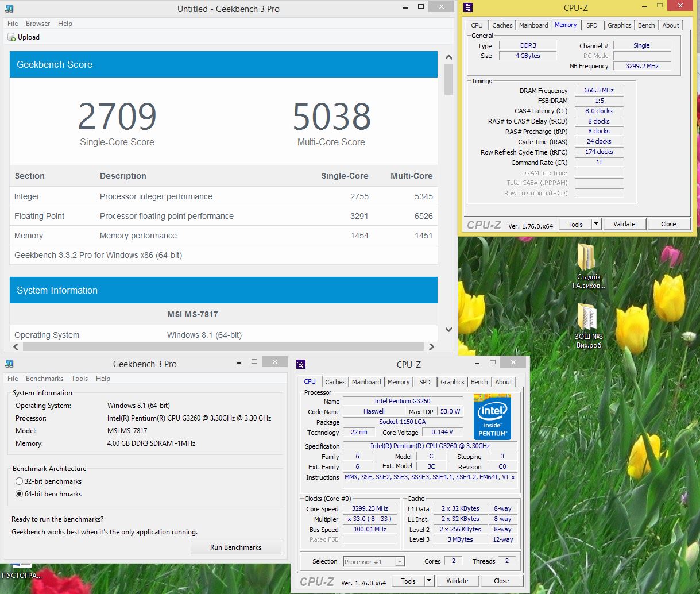Switch to Memory tab in bottom CPU-Z window
Viewport: 700px width, 594px height.
click(x=399, y=382)
